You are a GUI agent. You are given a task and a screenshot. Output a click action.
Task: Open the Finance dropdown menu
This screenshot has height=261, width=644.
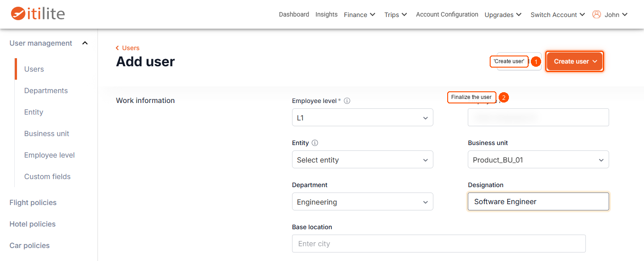tap(360, 14)
